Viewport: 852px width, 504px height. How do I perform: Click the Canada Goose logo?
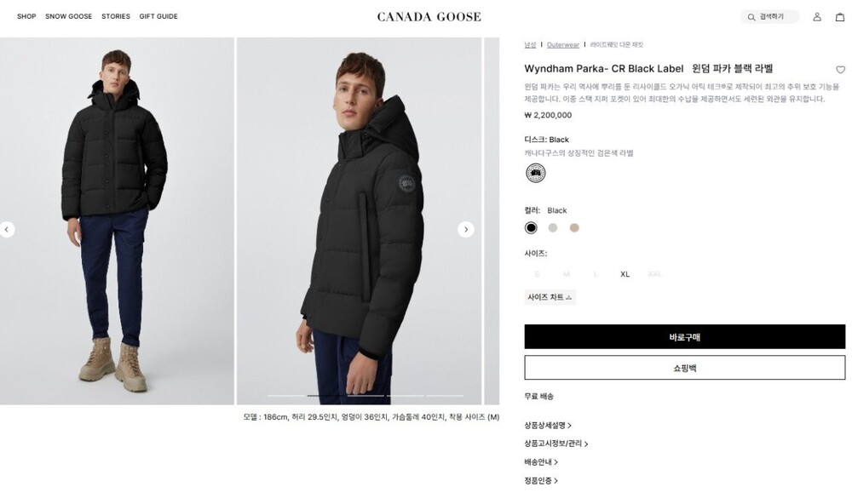pyautogui.click(x=429, y=16)
